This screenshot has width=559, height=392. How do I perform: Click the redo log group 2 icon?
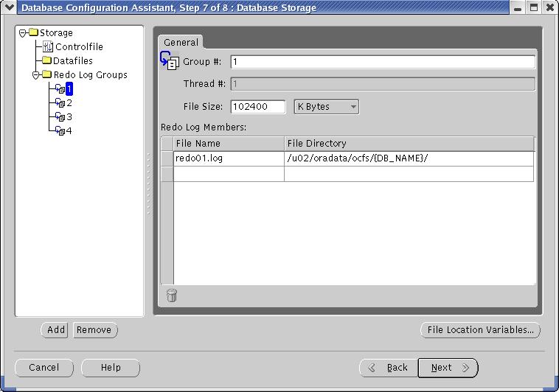pyautogui.click(x=60, y=103)
